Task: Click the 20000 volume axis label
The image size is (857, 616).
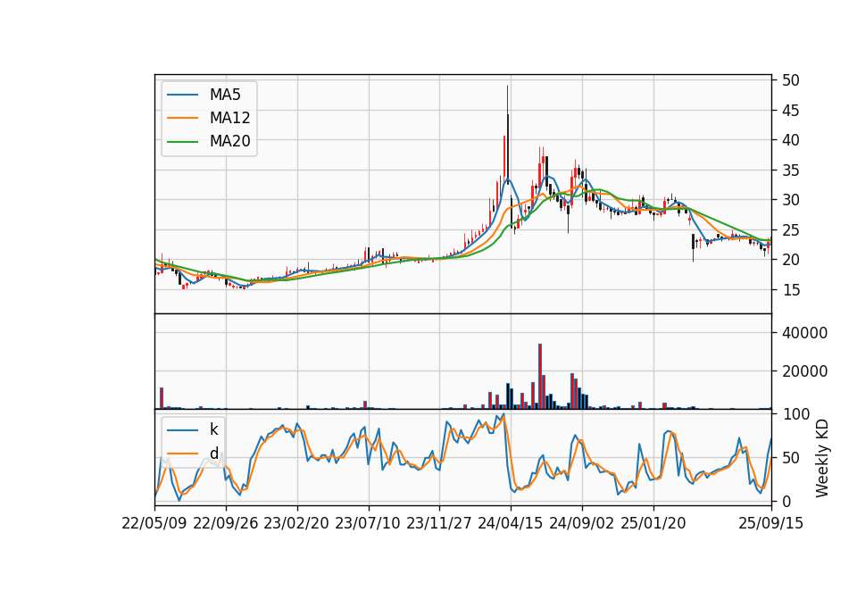Action: click(x=804, y=371)
